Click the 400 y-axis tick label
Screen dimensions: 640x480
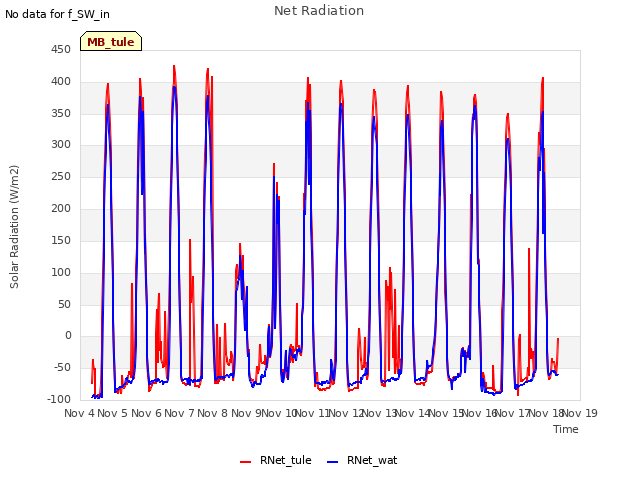tap(61, 82)
